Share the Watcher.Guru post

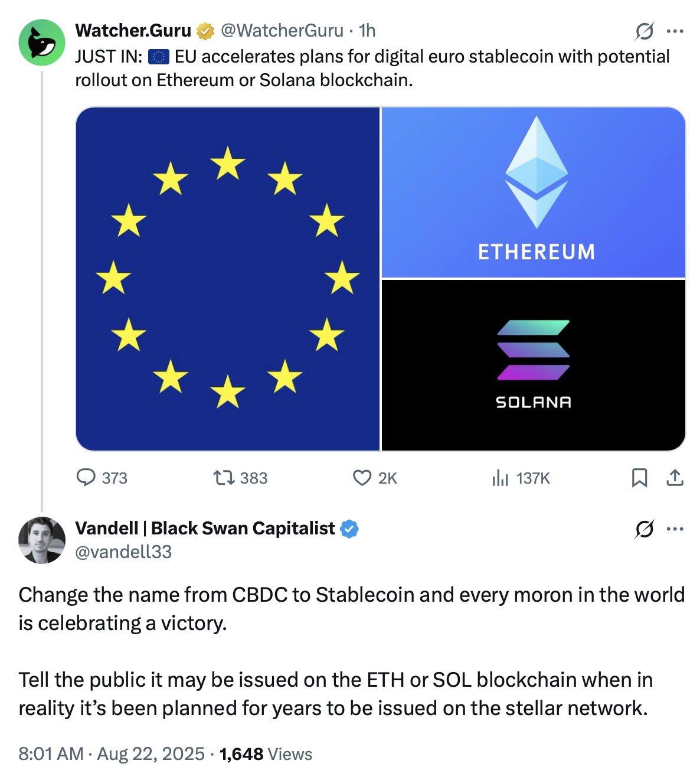tap(675, 477)
